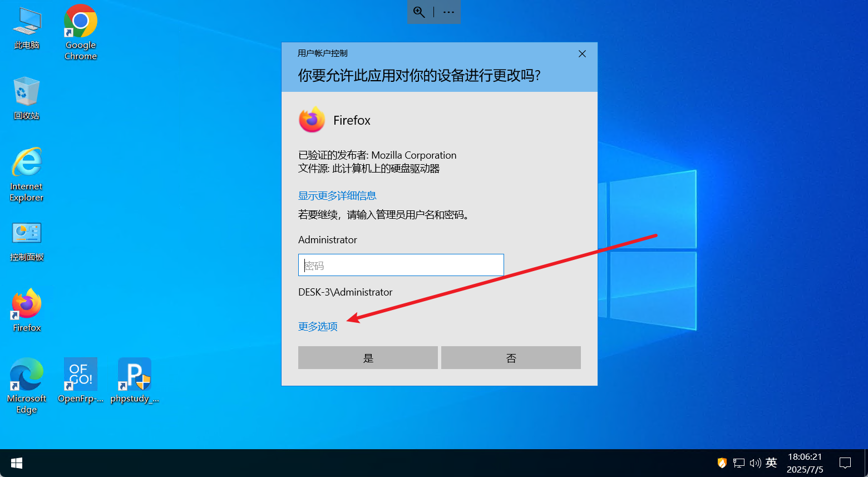Click the 若要继续 instruction text
This screenshot has height=477, width=868.
(385, 215)
